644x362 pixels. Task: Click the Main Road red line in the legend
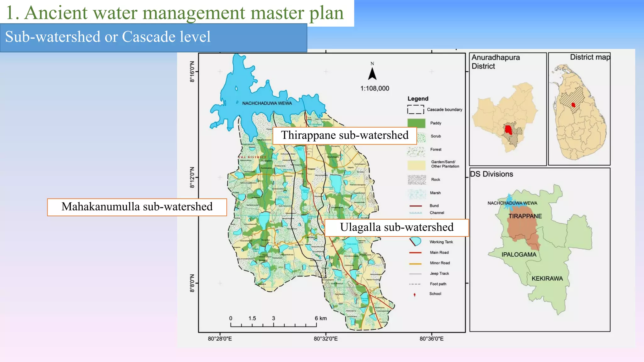(x=415, y=253)
